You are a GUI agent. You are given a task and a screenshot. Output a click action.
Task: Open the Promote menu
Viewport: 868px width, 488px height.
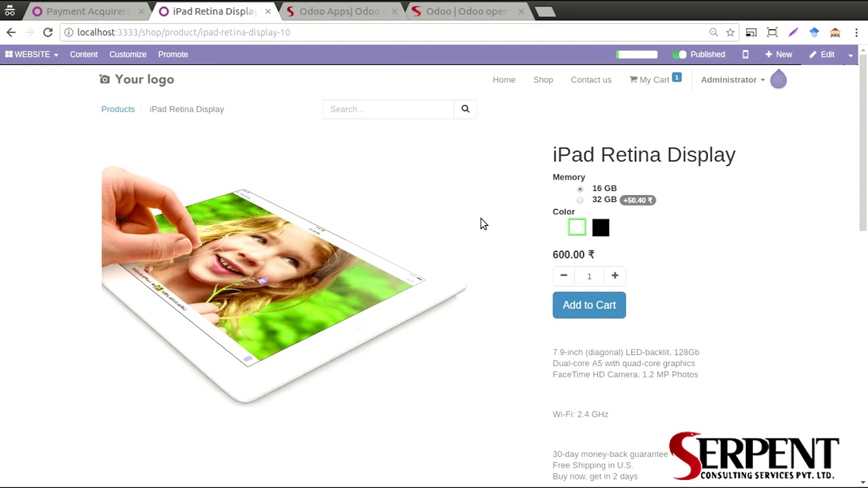point(173,54)
